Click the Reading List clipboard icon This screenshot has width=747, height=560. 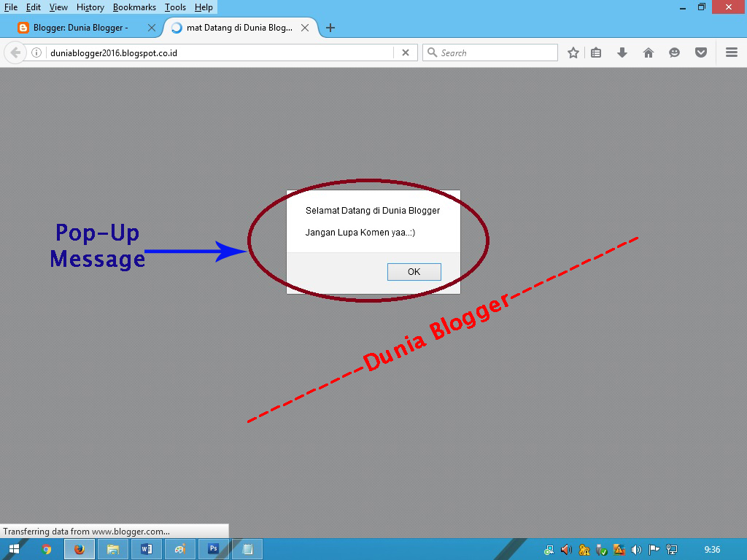tap(595, 52)
